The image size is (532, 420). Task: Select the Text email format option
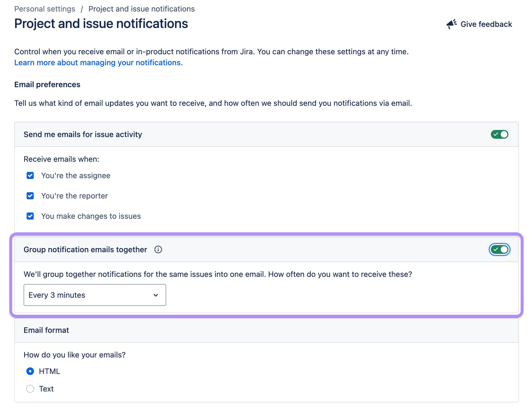[30, 389]
